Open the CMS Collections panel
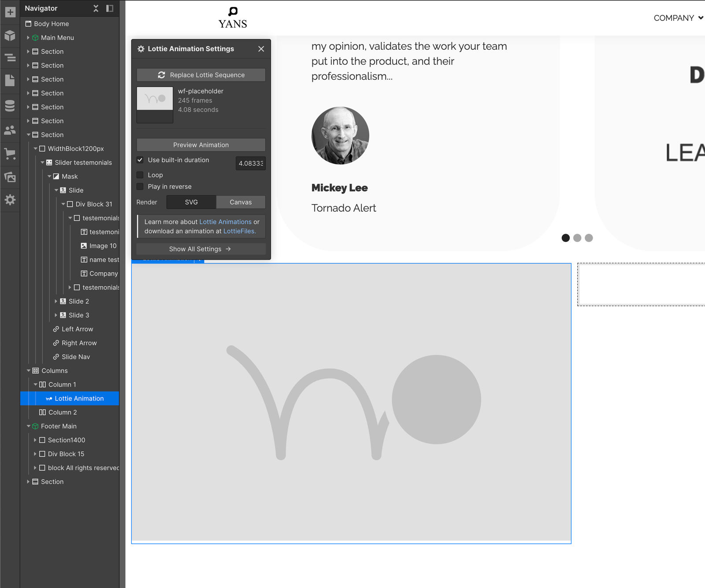The image size is (705, 588). tap(10, 106)
